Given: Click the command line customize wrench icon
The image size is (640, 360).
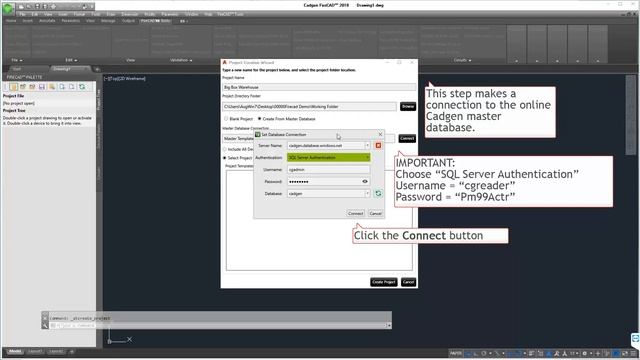Looking at the screenshot, I should click(x=45, y=325).
